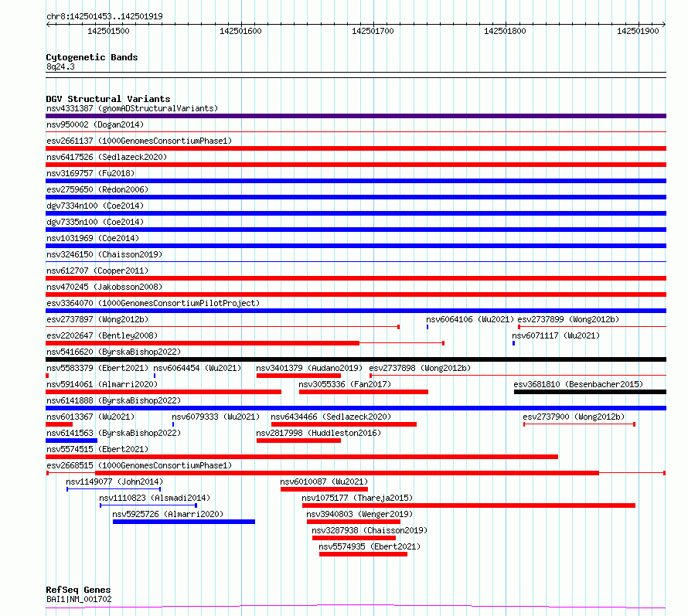Open esv2737899 (Wong2012b) variant
The width and height of the screenshot is (688, 616).
coord(568,319)
